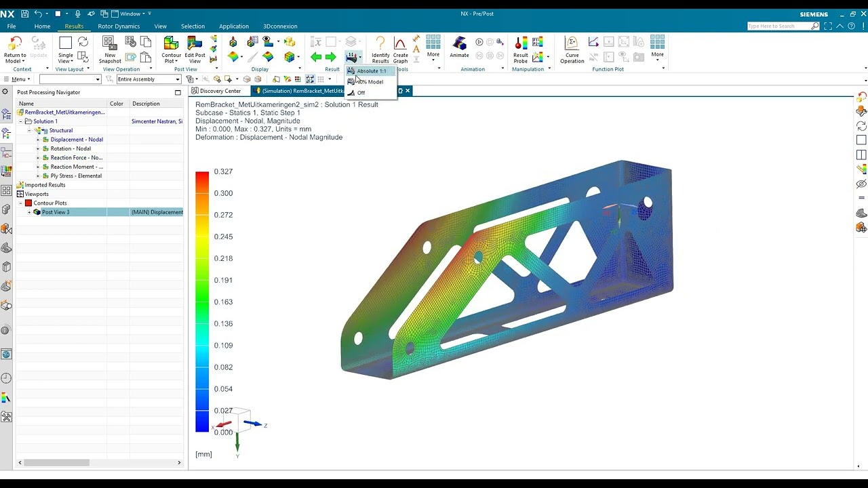Click the search magnifier icon

[815, 26]
